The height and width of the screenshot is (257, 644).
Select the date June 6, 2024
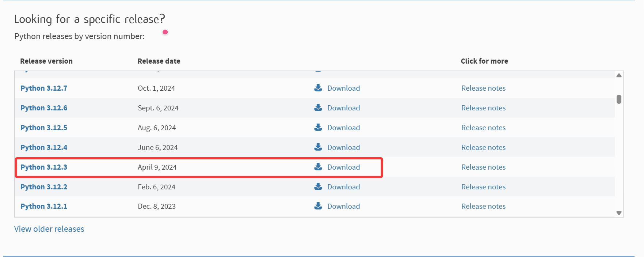click(x=158, y=147)
